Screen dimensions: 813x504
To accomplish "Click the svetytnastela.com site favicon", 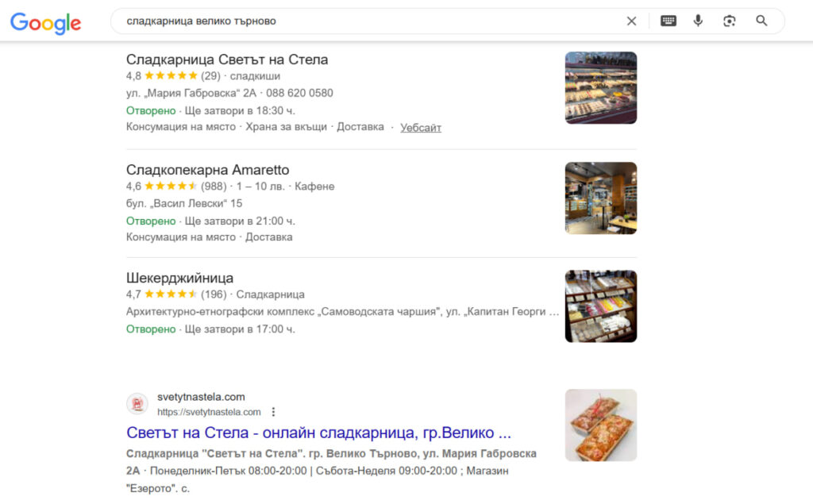I will point(137,404).
